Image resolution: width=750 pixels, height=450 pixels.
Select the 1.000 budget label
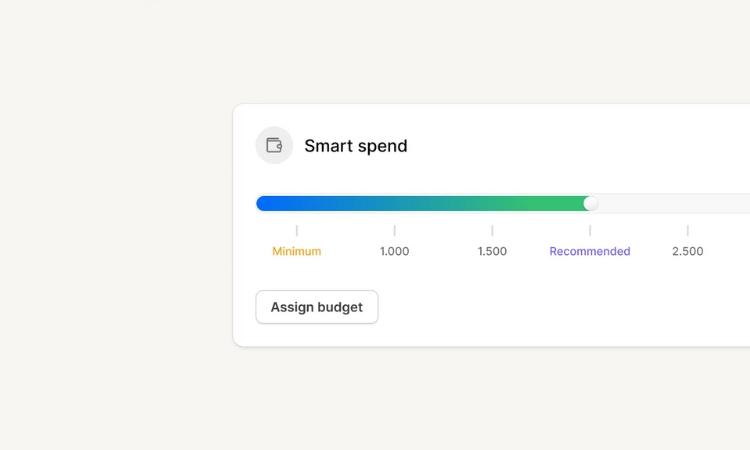(395, 251)
